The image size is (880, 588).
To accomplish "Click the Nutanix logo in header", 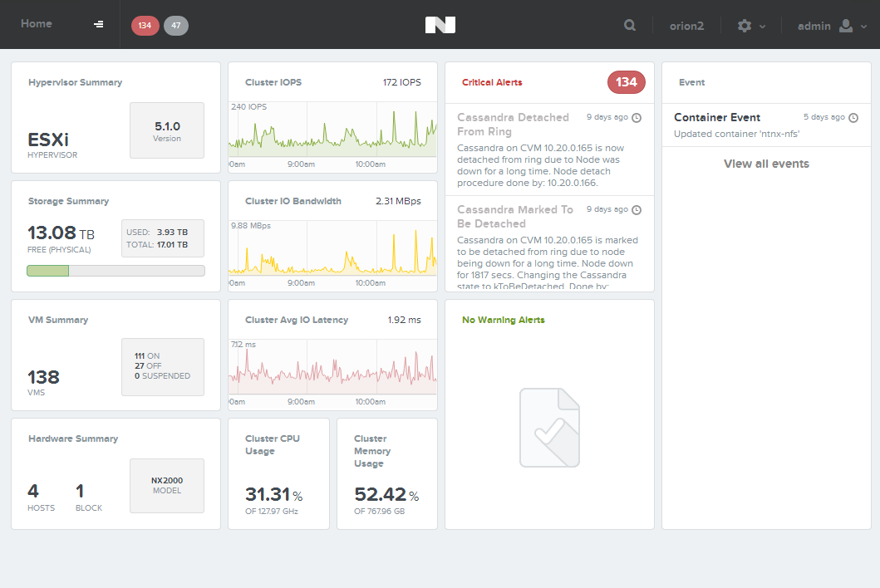I will pyautogui.click(x=440, y=25).
